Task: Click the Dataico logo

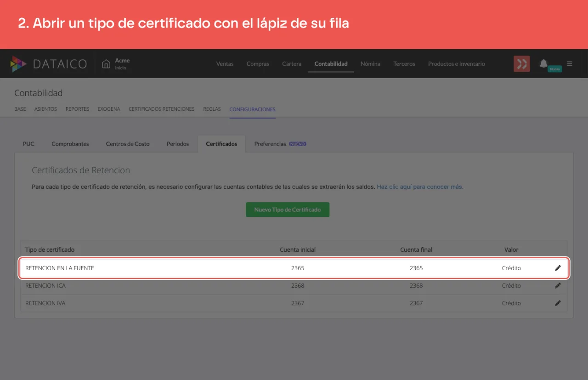Action: coord(49,64)
